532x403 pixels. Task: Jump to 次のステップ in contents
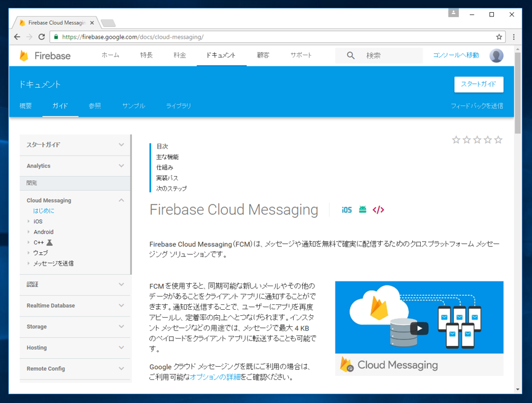(171, 188)
